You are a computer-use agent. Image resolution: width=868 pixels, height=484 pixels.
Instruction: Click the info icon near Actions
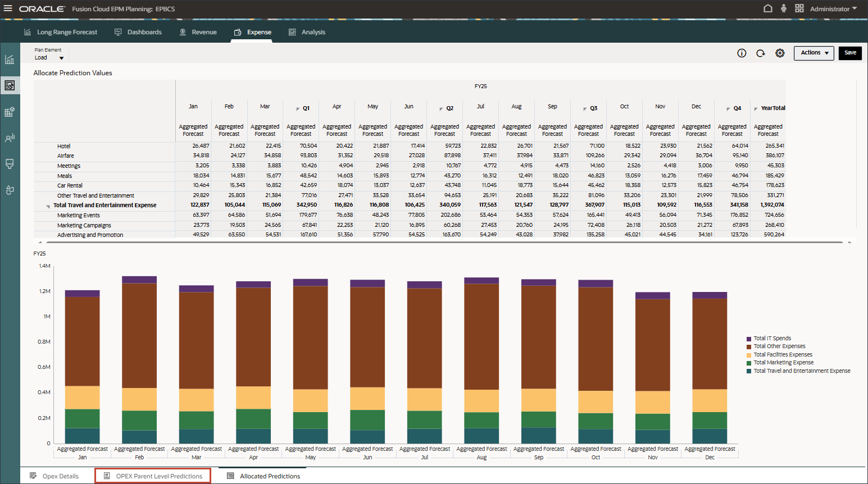(x=742, y=53)
